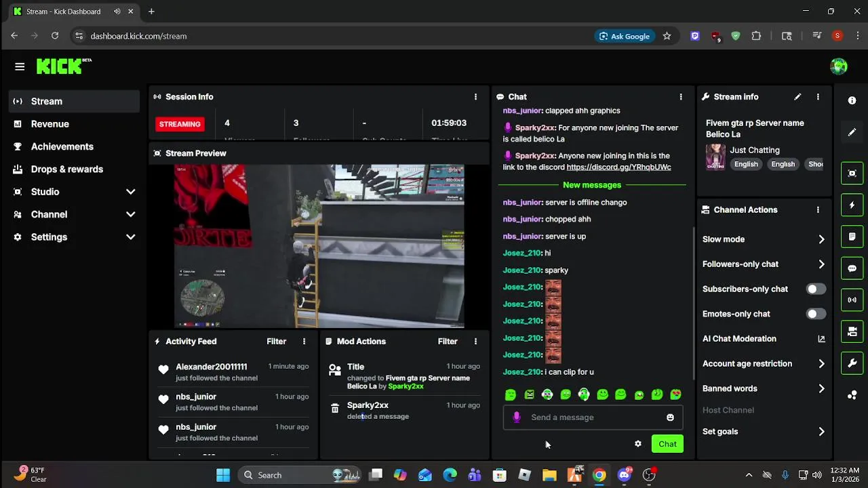Open the hamburger navigation menu
868x488 pixels.
point(20,66)
